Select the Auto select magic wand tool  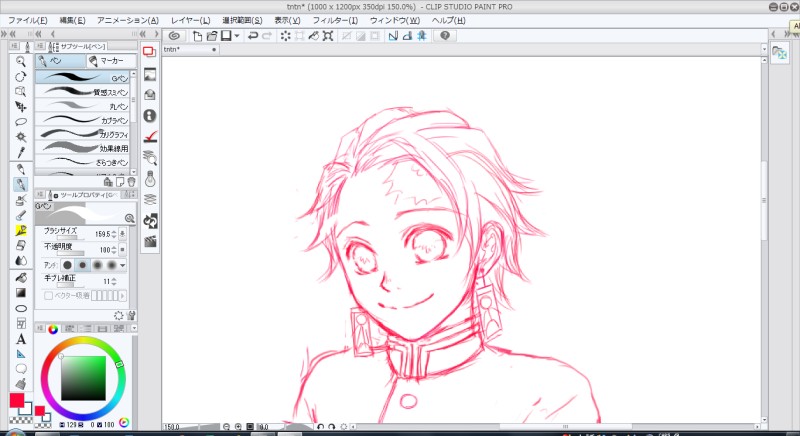(20, 137)
